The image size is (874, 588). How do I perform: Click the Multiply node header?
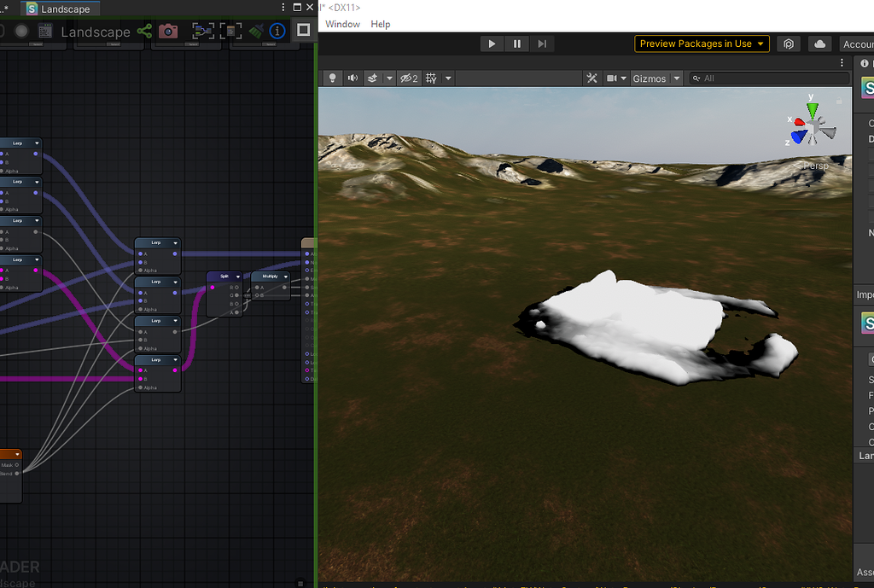[x=269, y=277]
